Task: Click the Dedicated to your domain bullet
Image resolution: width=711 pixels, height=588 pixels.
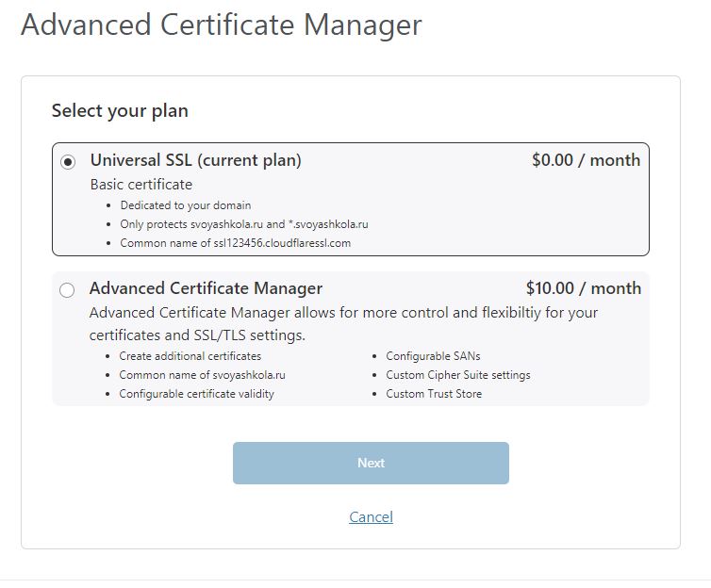Action: [x=186, y=205]
